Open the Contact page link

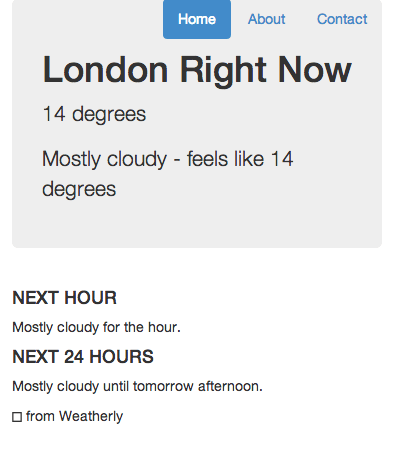click(x=342, y=19)
